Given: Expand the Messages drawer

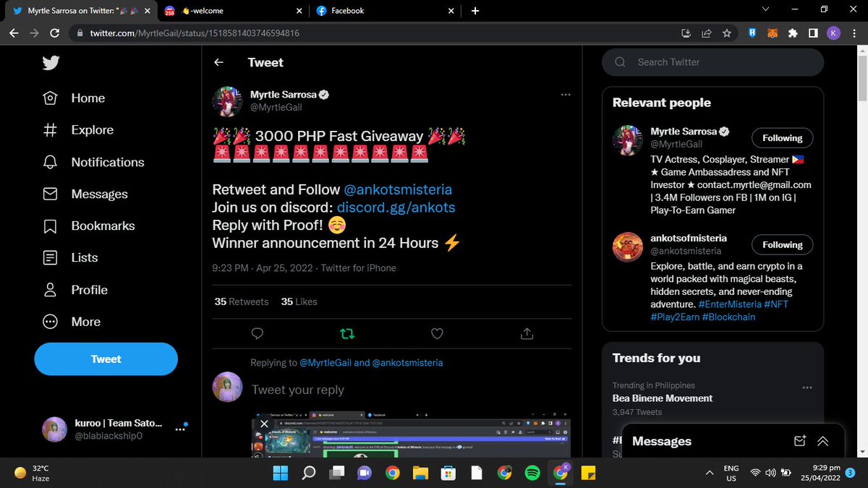Looking at the screenshot, I should tap(823, 441).
